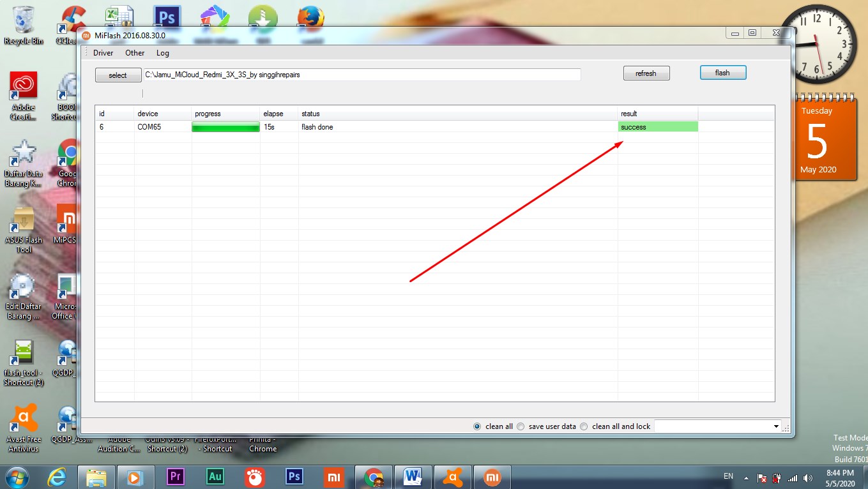The height and width of the screenshot is (489, 868).
Task: Click the progress column header
Action: [x=226, y=114]
